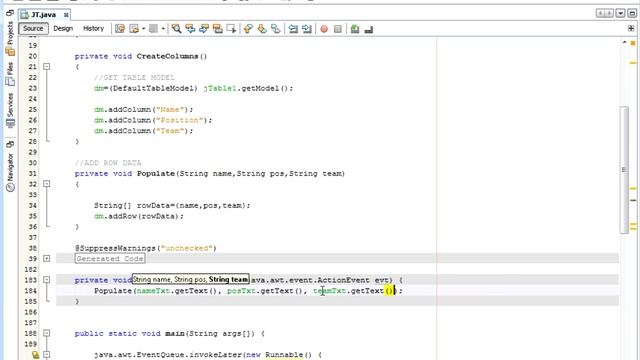Toggle Highlight Search icon
Viewport: 640px width, 360px height.
pyautogui.click(x=218, y=29)
